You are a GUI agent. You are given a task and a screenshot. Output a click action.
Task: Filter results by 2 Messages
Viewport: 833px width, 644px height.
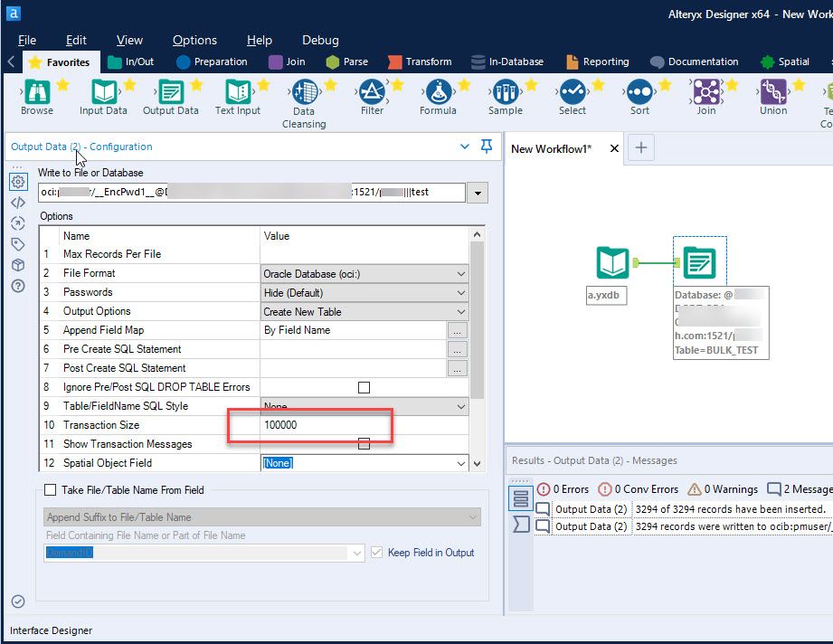800,488
